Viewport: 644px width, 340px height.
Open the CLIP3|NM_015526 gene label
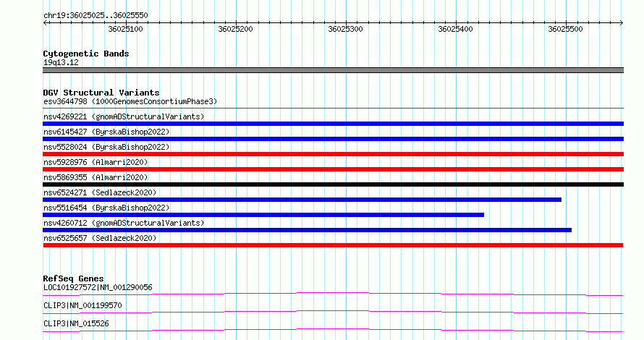point(76,323)
